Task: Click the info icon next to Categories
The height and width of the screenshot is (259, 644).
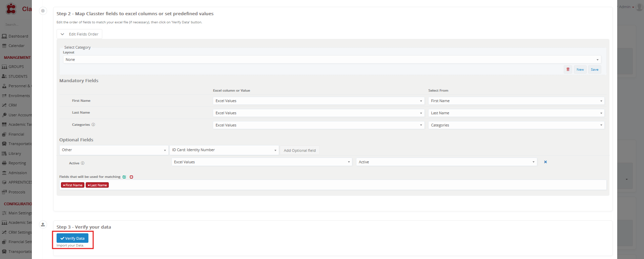Action: [x=94, y=125]
